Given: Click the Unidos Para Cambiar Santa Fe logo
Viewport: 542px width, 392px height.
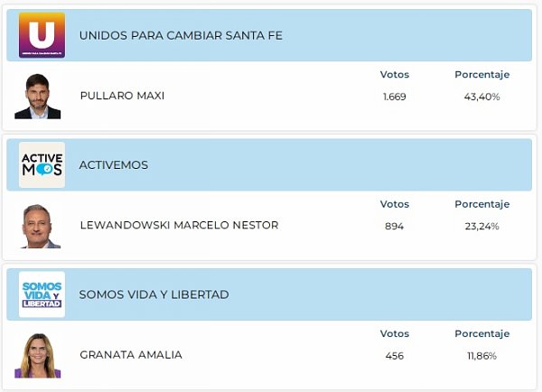Looking at the screenshot, I should (x=42, y=35).
